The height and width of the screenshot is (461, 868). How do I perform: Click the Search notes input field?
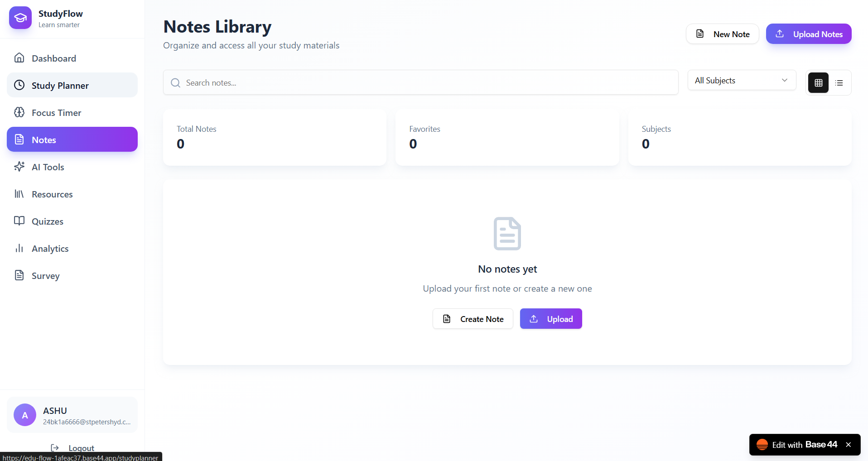pos(421,82)
